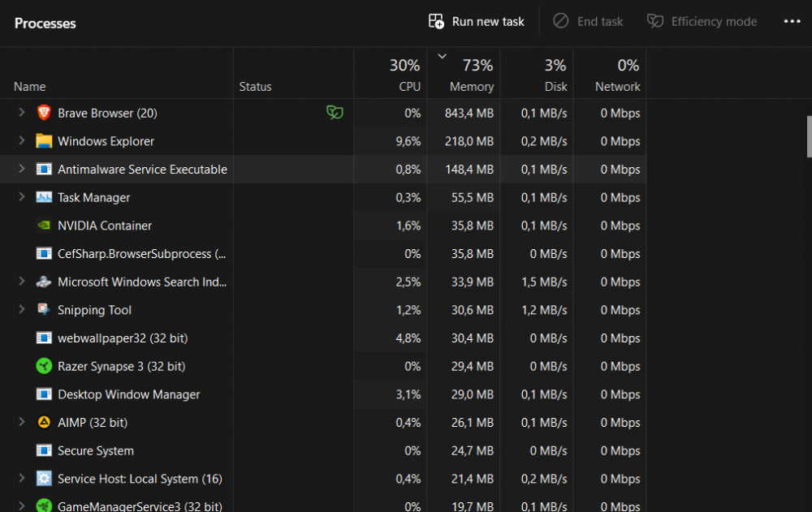Click the Razer Synapse 3 green icon

point(44,366)
